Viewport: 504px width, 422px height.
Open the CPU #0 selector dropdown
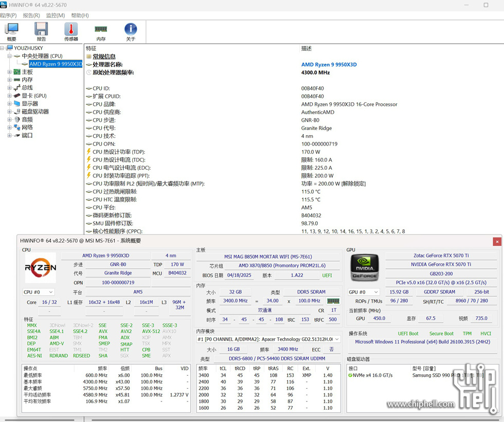[39, 292]
